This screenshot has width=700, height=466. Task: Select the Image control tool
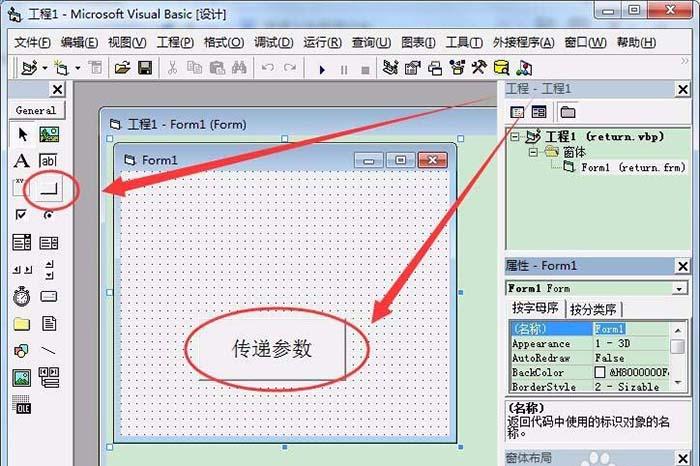tap(21, 378)
